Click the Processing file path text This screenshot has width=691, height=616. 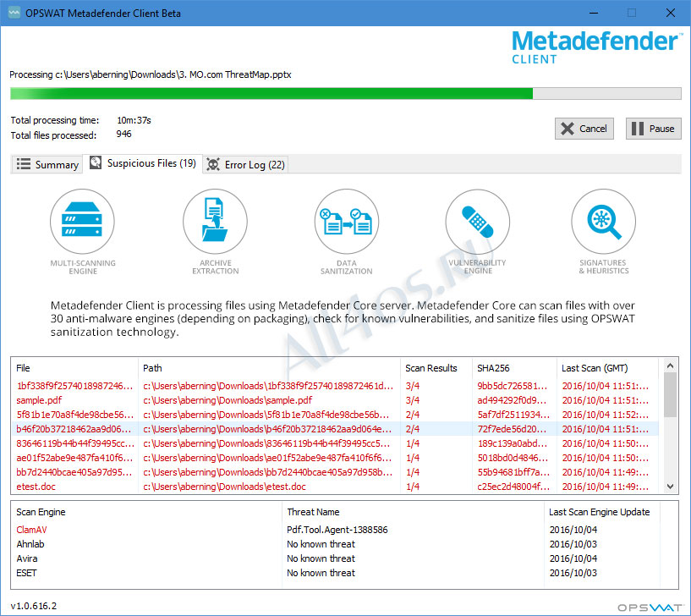(x=151, y=74)
